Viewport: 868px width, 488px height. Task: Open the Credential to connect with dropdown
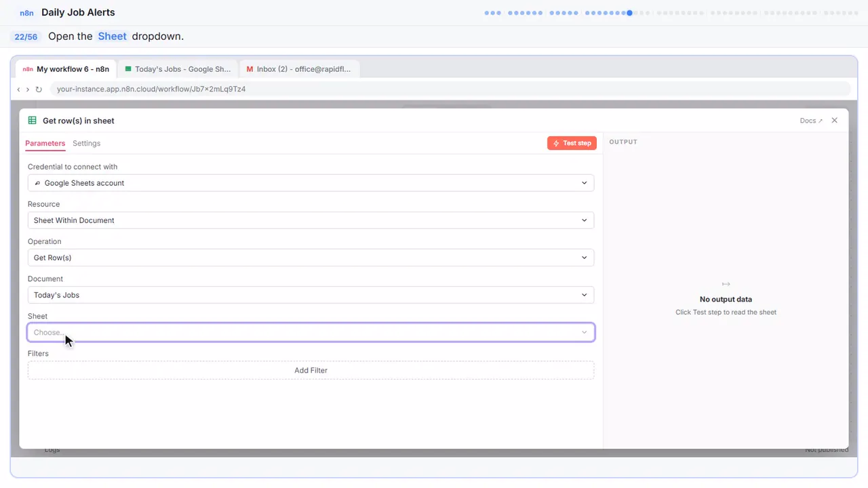coord(311,183)
